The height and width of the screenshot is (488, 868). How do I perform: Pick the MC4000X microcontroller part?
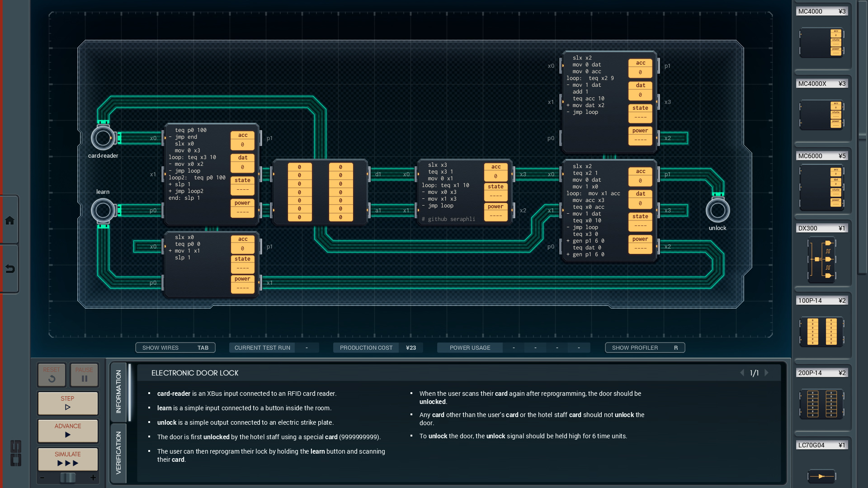[x=821, y=115]
